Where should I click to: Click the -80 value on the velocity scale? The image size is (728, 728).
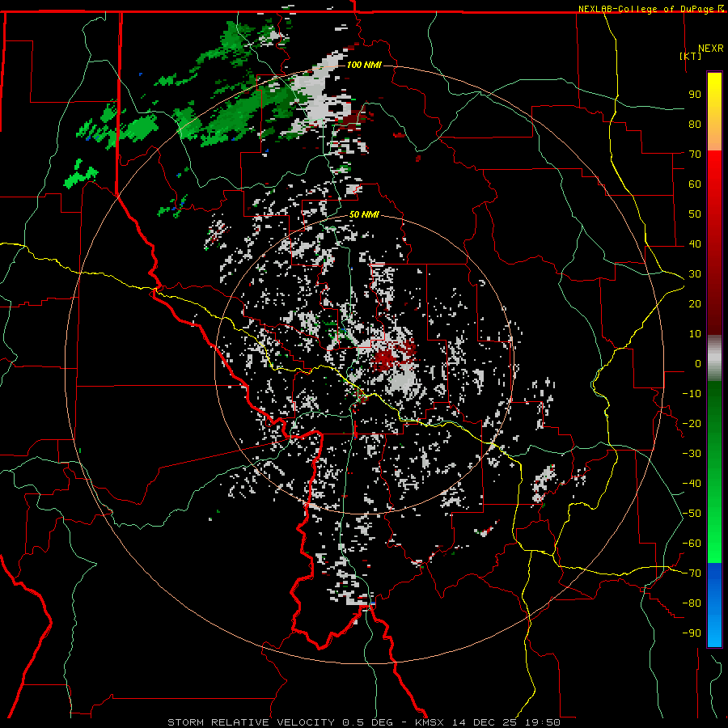pyautogui.click(x=692, y=603)
